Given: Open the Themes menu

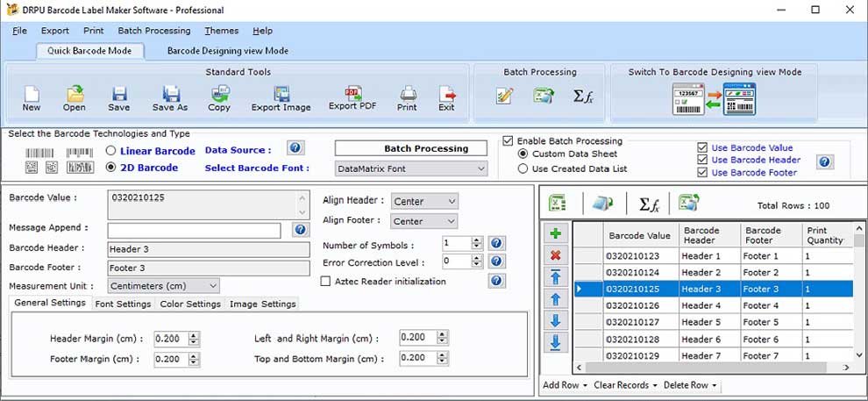Looking at the screenshot, I should [222, 31].
